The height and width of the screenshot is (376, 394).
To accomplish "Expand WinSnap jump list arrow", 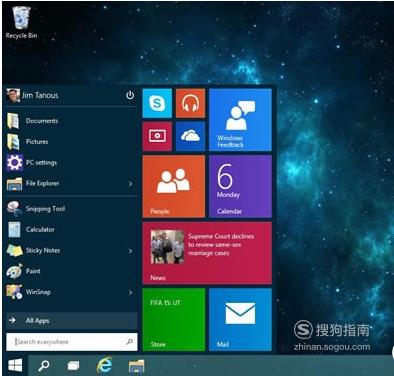I will pos(130,293).
